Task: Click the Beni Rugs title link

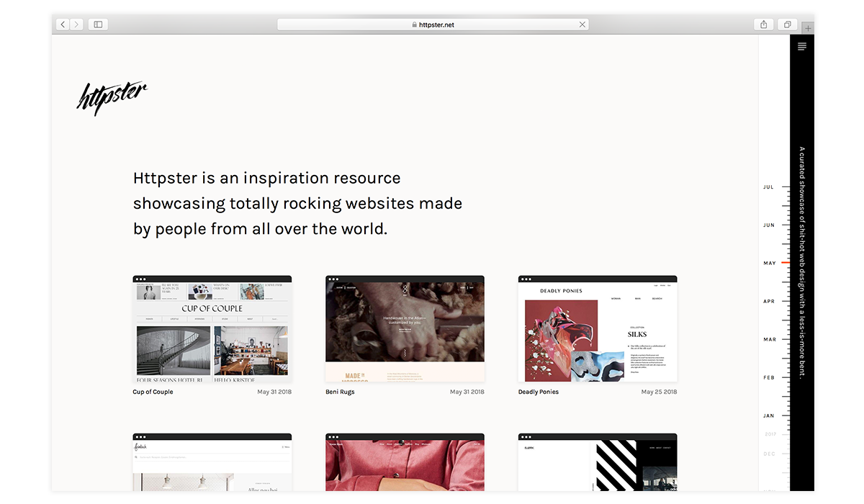Action: coord(340,392)
